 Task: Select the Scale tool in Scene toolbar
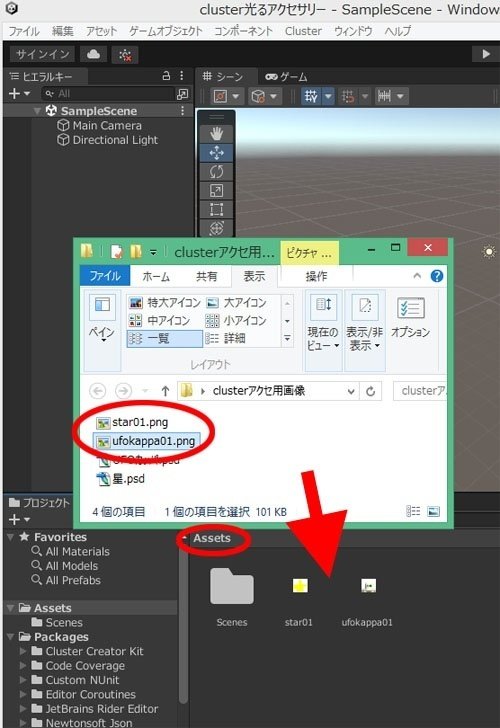(216, 190)
